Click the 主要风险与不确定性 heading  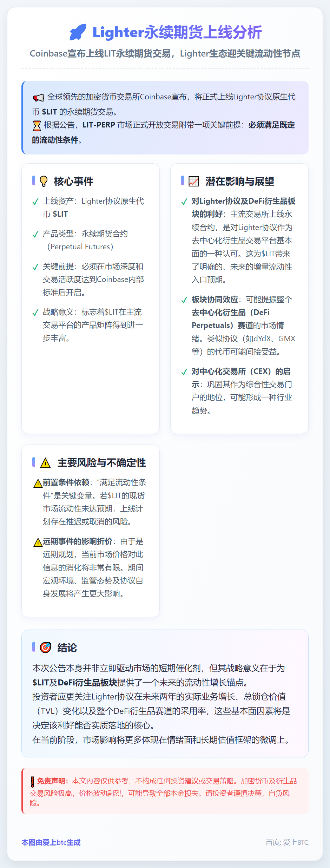(101, 463)
